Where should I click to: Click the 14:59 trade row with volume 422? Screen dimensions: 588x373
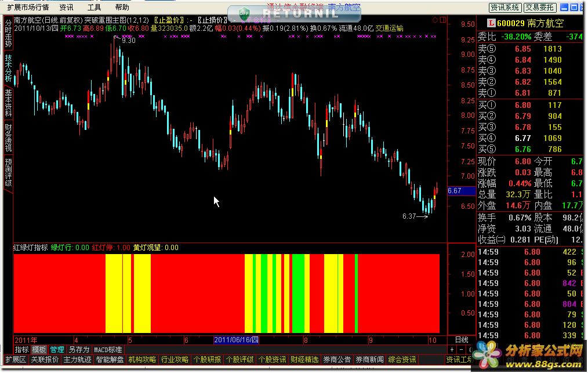point(530,252)
